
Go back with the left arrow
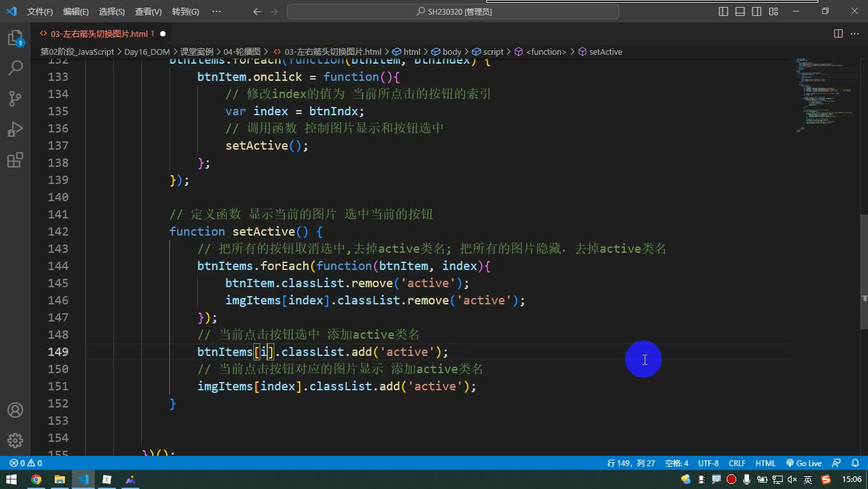[257, 11]
